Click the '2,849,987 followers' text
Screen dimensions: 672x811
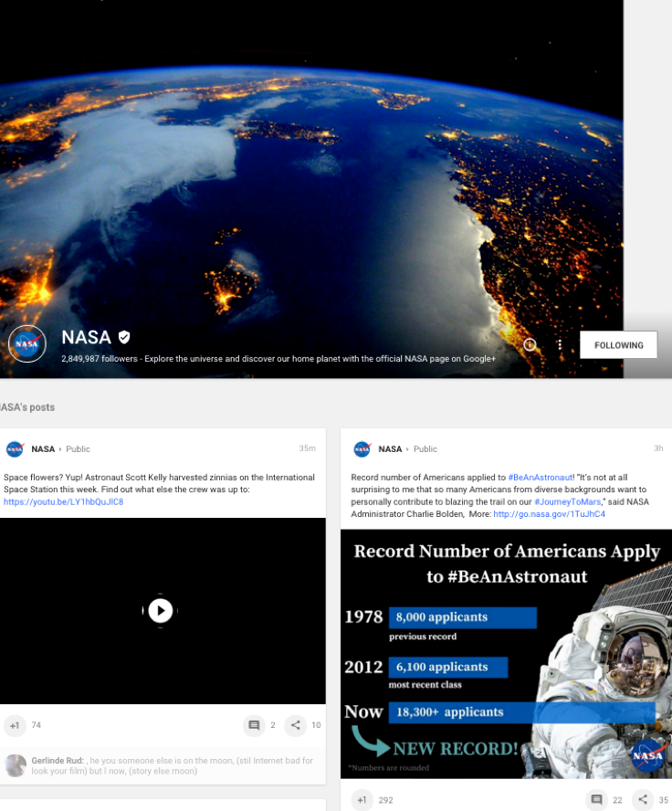(100, 358)
